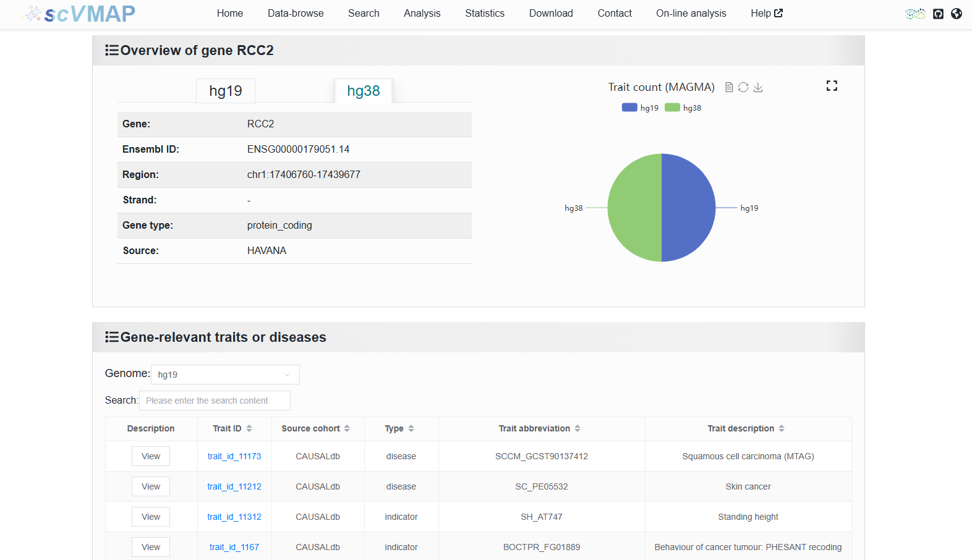Open the GitHub repository icon
The width and height of the screenshot is (972, 560).
click(938, 14)
